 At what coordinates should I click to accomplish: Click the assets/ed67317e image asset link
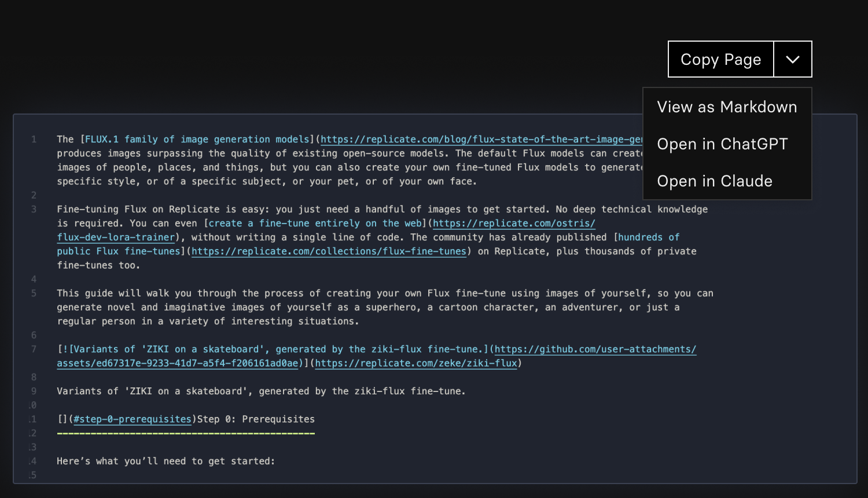[x=178, y=363]
